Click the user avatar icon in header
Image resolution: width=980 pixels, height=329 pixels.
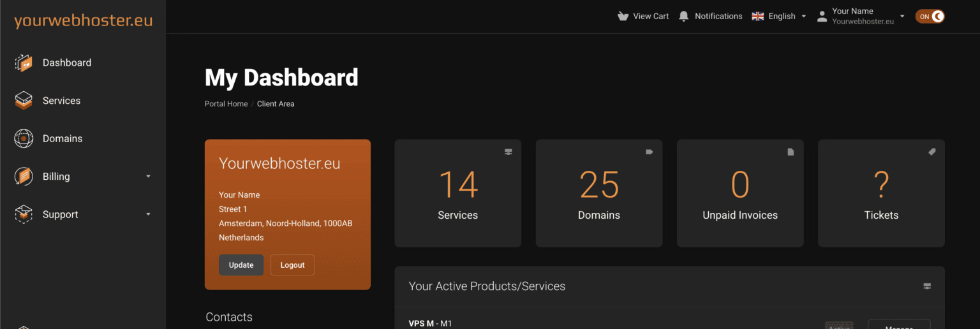point(822,17)
